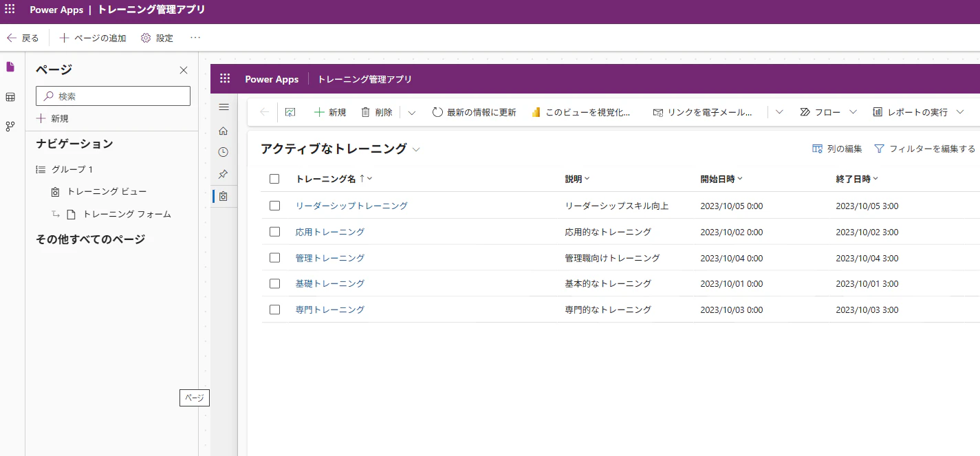
Task: Click the preview back arrow button
Action: 265,112
